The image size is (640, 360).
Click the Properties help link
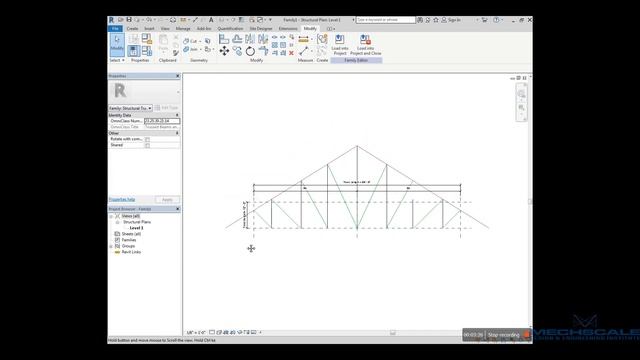tap(122, 200)
